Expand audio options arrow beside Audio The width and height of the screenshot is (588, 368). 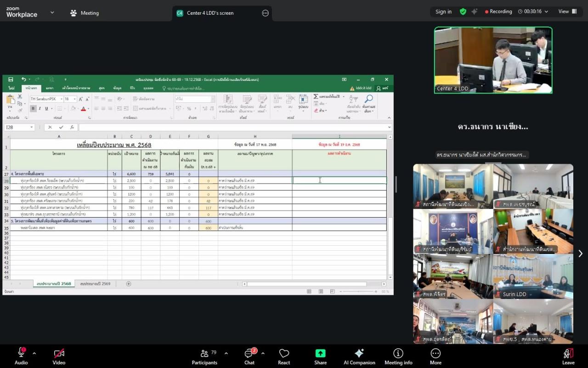tap(34, 353)
